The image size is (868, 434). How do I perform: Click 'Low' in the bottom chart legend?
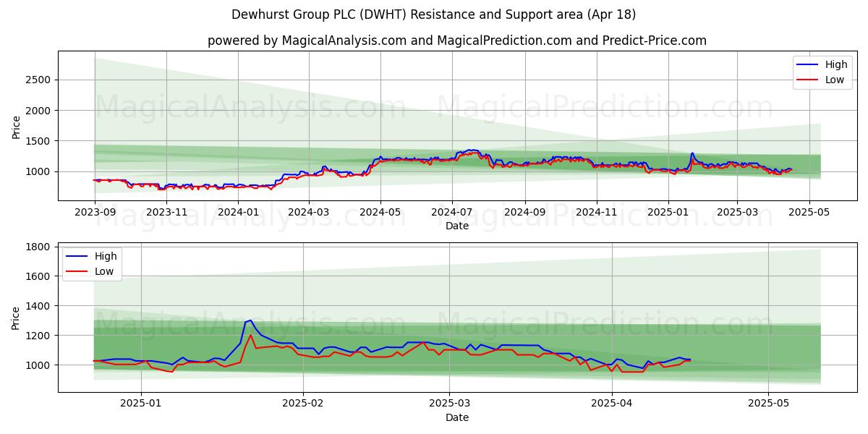click(x=104, y=271)
